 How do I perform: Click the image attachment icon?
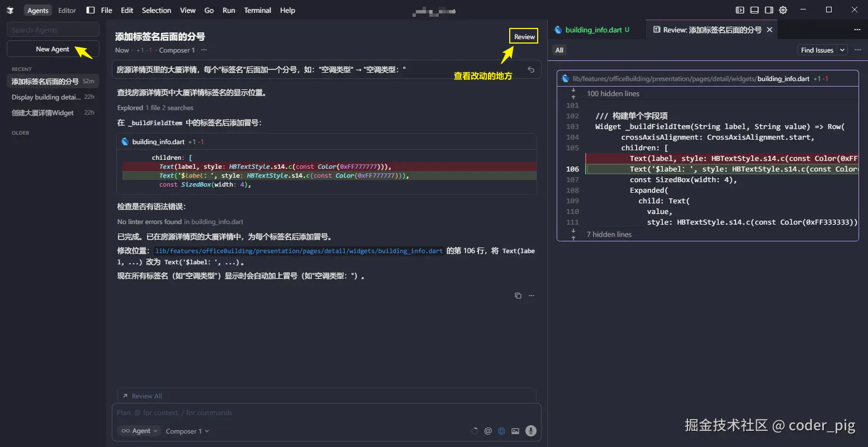515,431
